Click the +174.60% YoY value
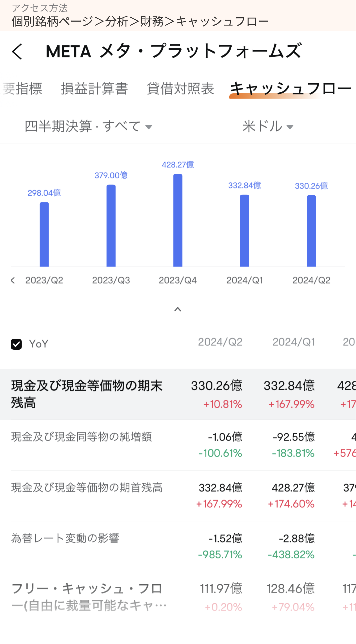This screenshot has height=644, width=356. [291, 504]
